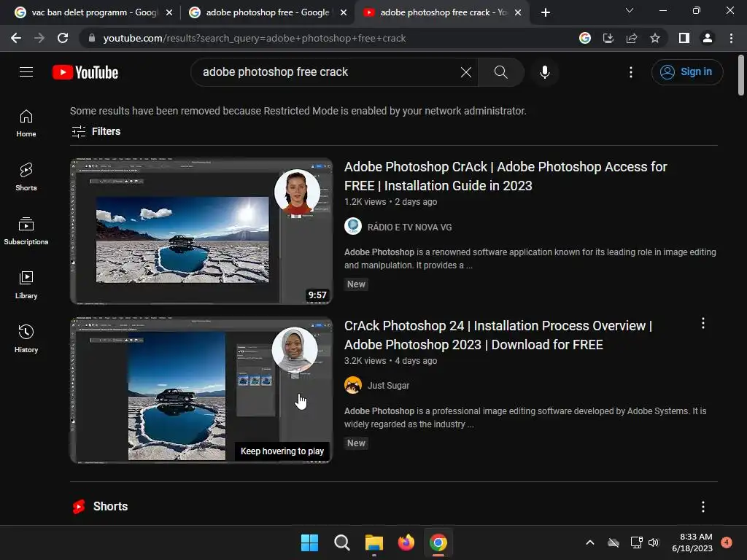Open more options for the Shorts shelf
This screenshot has height=560, width=747.
point(703,506)
